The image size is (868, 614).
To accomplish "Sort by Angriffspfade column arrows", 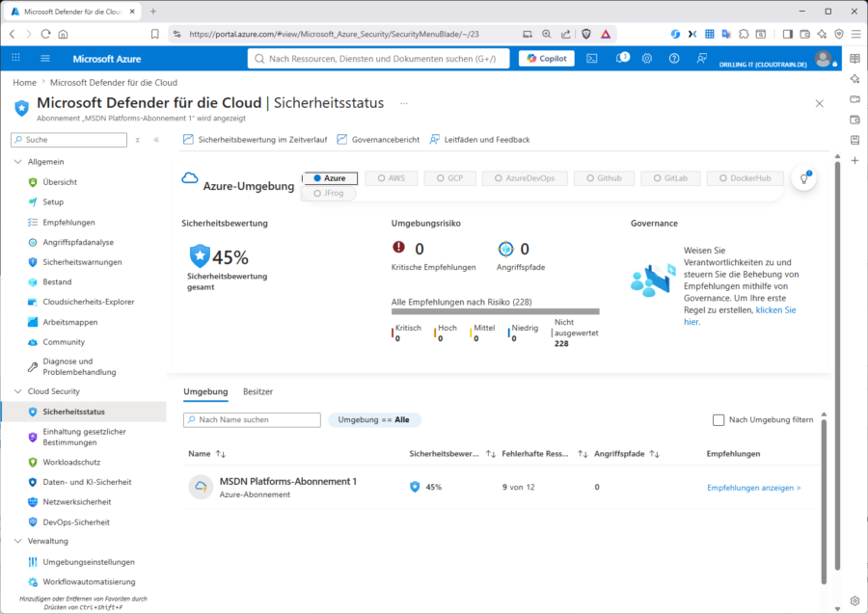I will [654, 454].
